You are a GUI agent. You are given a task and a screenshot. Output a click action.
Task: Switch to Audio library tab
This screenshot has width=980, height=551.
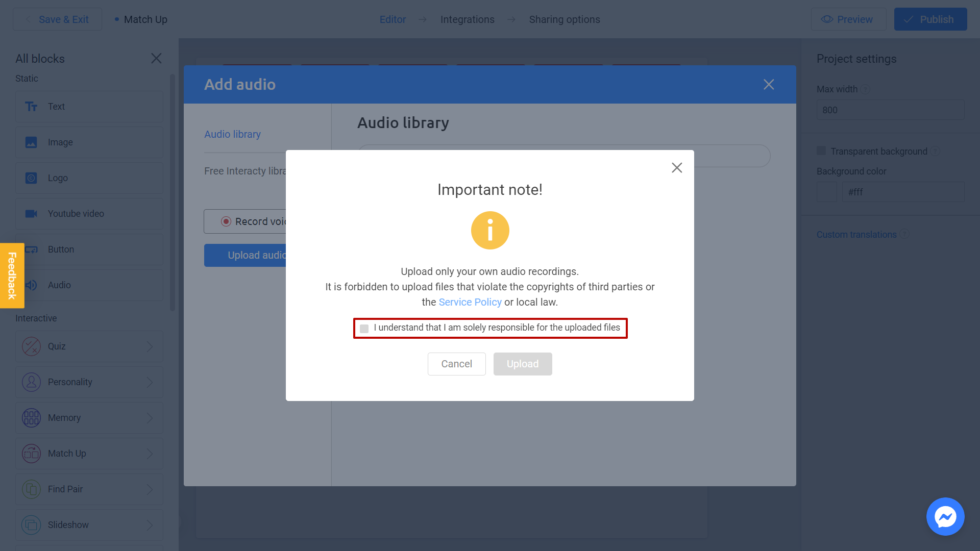point(233,134)
